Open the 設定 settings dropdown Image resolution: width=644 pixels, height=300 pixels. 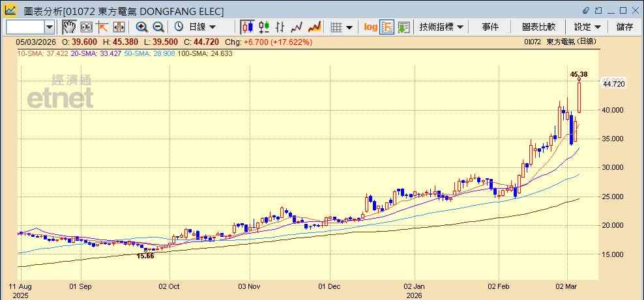click(587, 27)
